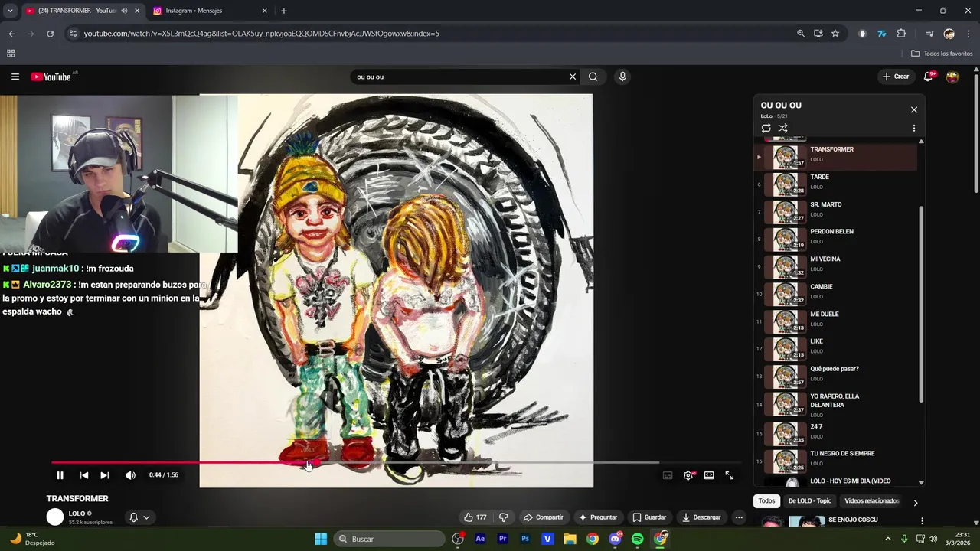Toggle subtitles button in the player

(668, 475)
